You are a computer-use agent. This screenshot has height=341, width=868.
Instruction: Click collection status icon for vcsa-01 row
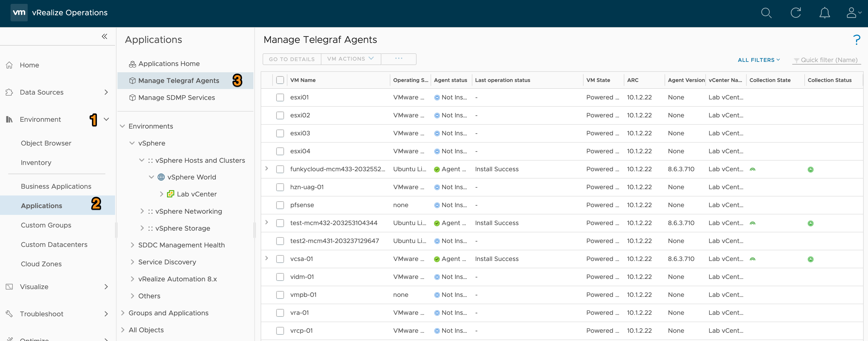(x=810, y=259)
